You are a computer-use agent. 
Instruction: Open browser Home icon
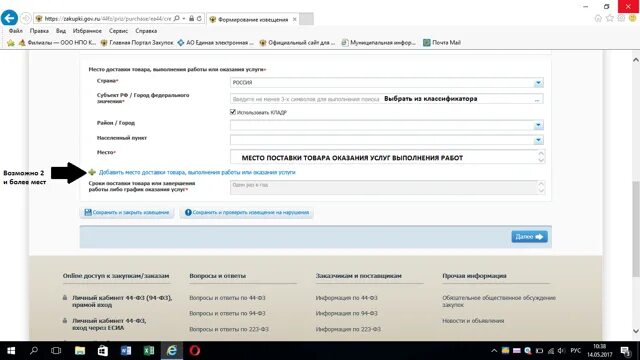point(598,18)
